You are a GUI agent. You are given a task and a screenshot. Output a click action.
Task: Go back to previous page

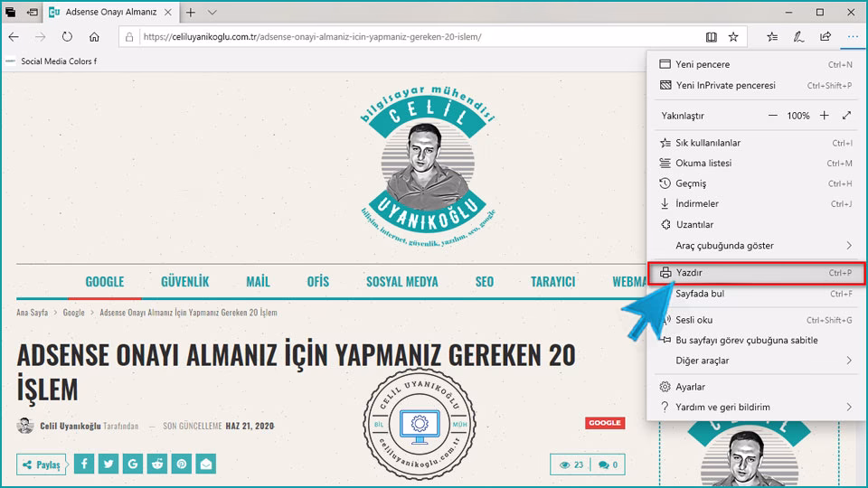pos(14,37)
